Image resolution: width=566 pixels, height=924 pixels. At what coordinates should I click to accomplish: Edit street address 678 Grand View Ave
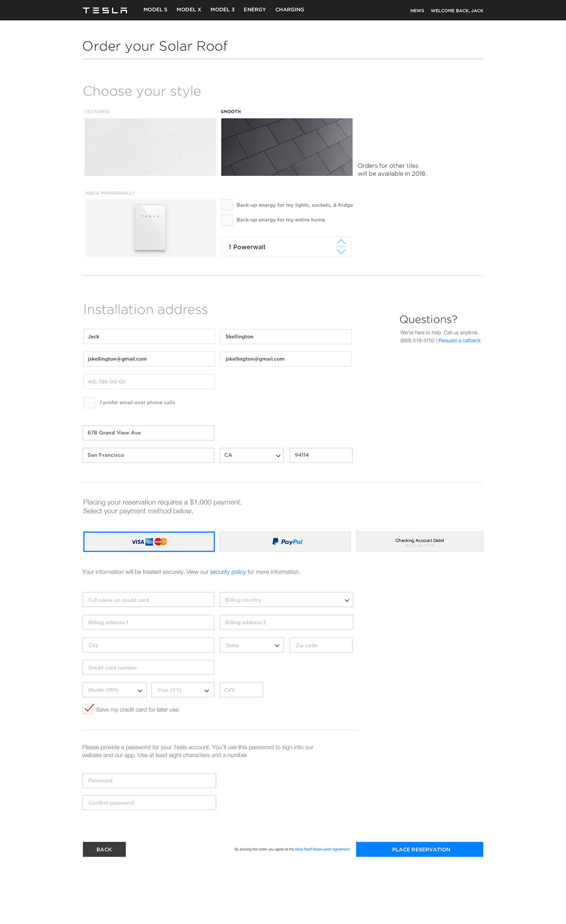(x=148, y=433)
